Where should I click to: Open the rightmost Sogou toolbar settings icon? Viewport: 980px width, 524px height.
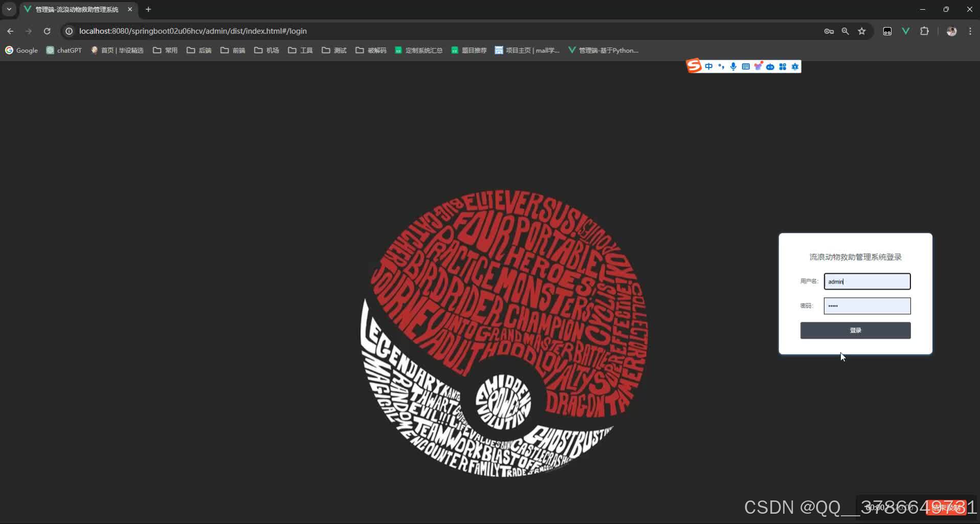point(794,67)
